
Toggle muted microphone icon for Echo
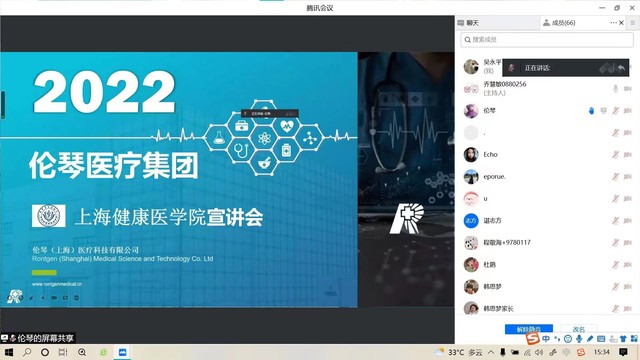[615, 154]
